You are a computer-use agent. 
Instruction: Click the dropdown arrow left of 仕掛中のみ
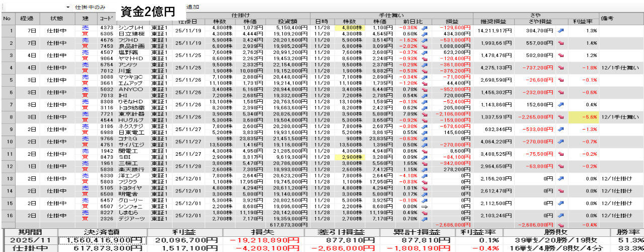click(x=68, y=8)
